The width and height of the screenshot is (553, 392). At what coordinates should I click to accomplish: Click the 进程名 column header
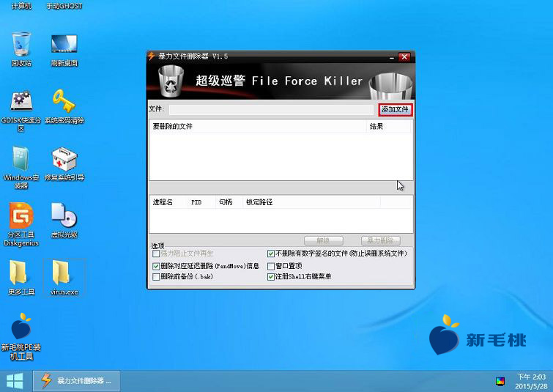(168, 202)
